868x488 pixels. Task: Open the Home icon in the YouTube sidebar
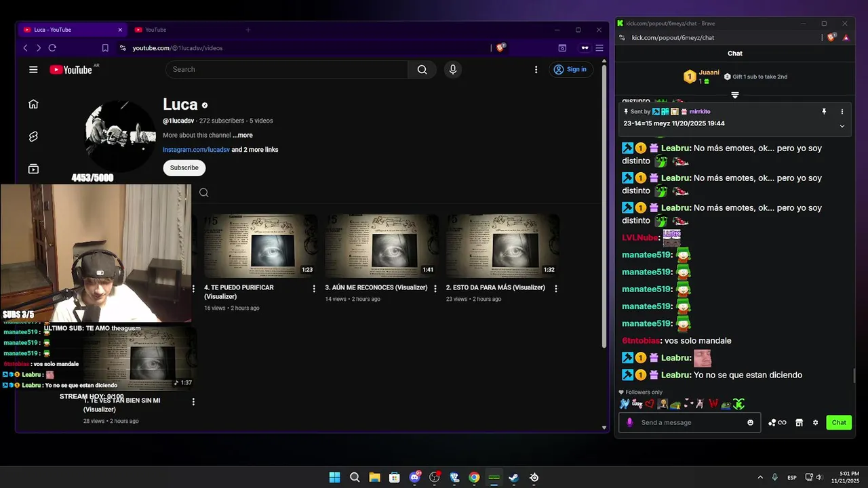click(x=33, y=104)
